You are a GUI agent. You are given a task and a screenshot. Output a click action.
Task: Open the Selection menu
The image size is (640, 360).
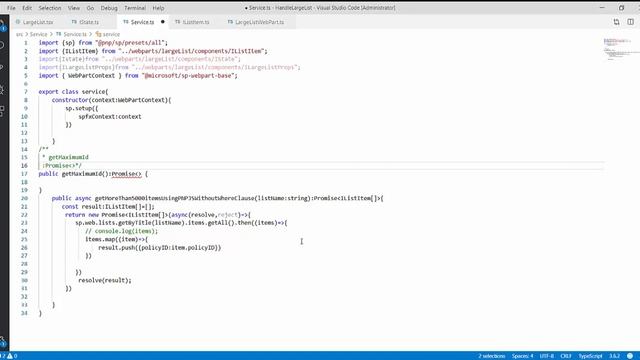click(x=50, y=8)
